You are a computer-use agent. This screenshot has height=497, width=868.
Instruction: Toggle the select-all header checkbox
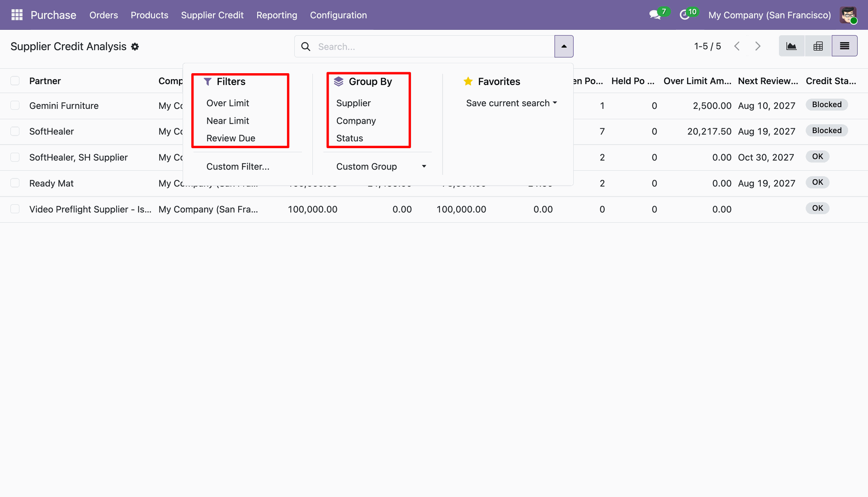click(15, 81)
